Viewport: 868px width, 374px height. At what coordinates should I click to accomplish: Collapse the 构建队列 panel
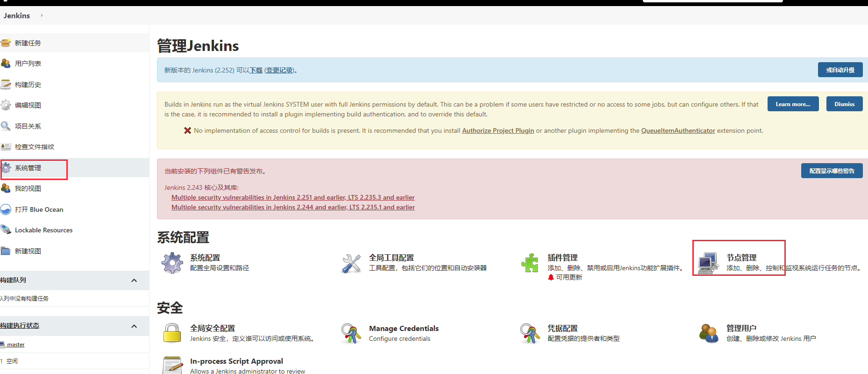[x=134, y=280]
